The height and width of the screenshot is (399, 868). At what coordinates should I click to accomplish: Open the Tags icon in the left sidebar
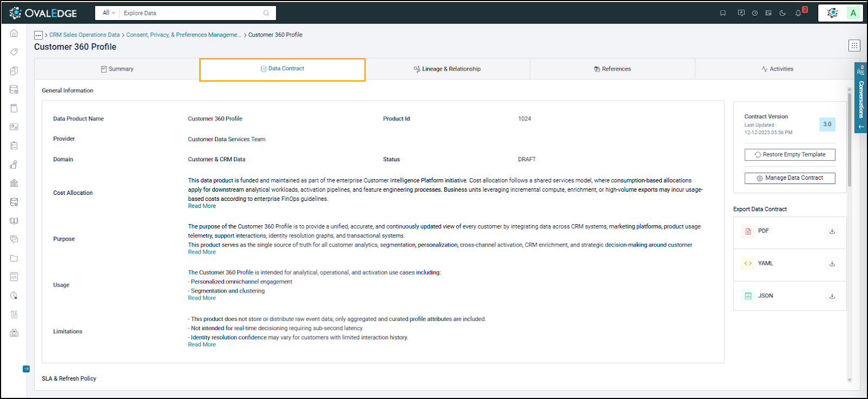coord(14,52)
